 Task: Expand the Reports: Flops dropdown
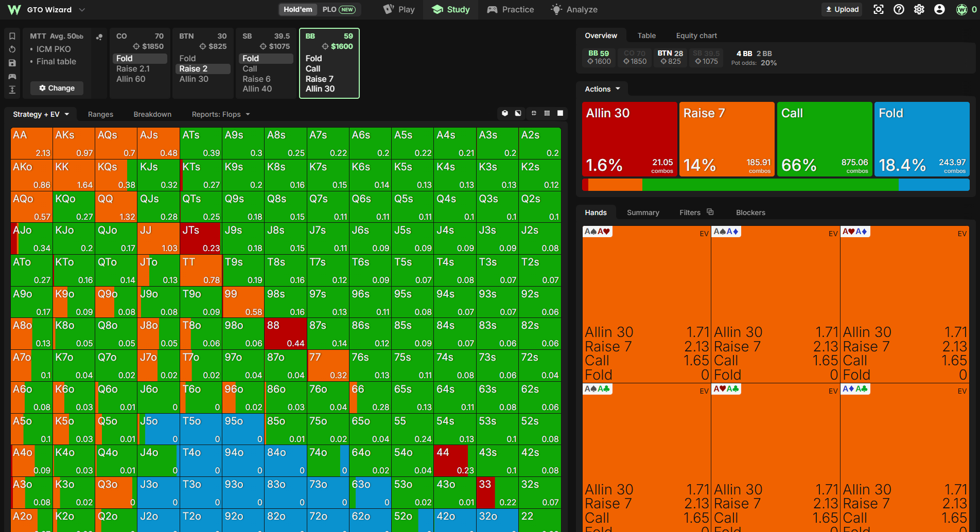[x=221, y=114]
